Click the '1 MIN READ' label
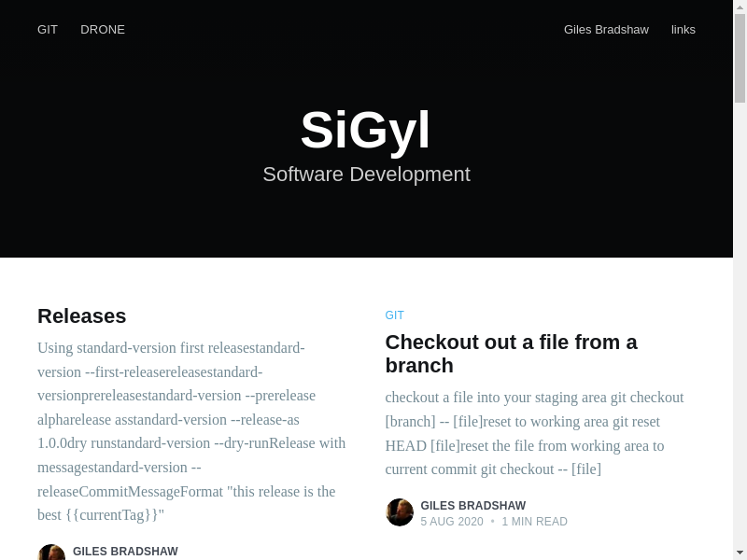Screen dimensions: 747x560 [x=534, y=522]
